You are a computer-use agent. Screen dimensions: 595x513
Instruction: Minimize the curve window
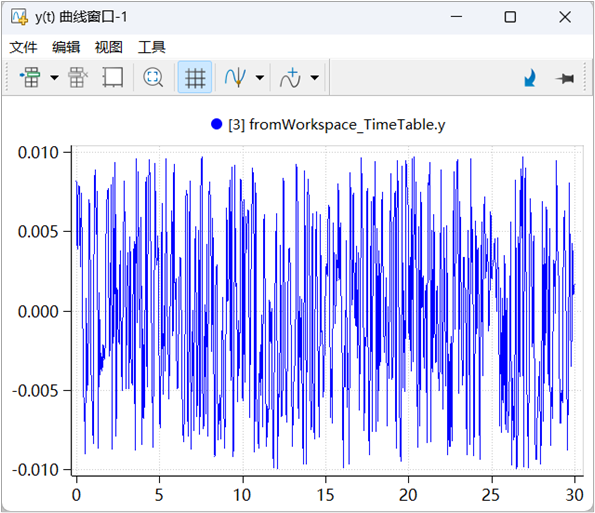point(456,17)
